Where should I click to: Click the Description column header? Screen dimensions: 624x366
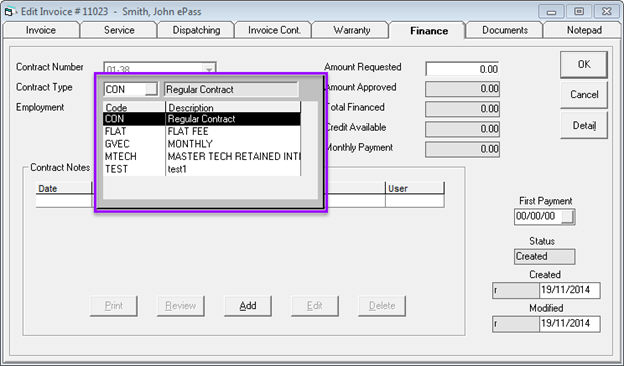coord(233,107)
